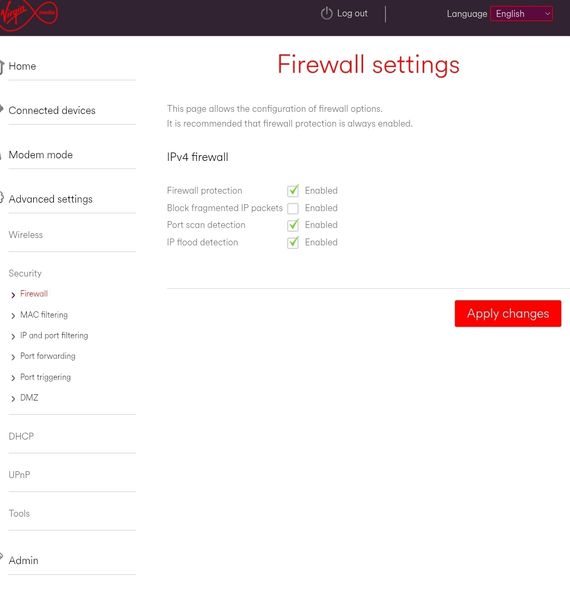Click the chevron beside MAC filtering
The width and height of the screenshot is (570, 600).
[x=13, y=316]
